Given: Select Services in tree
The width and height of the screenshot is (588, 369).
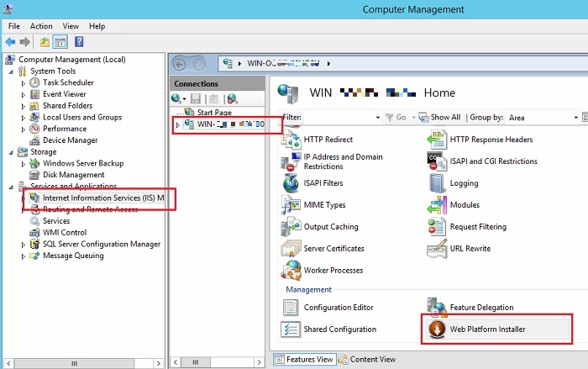Looking at the screenshot, I should [56, 221].
